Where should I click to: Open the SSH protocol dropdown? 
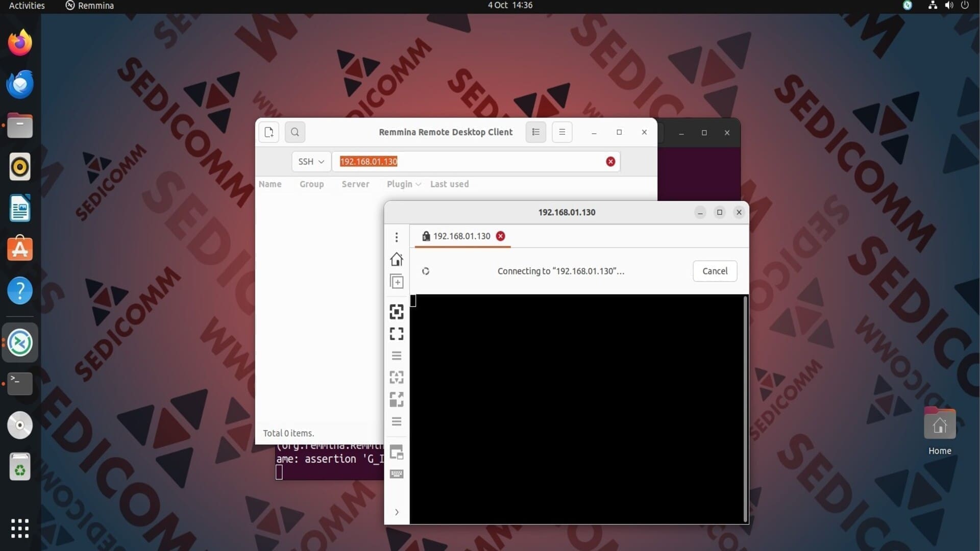pos(311,162)
